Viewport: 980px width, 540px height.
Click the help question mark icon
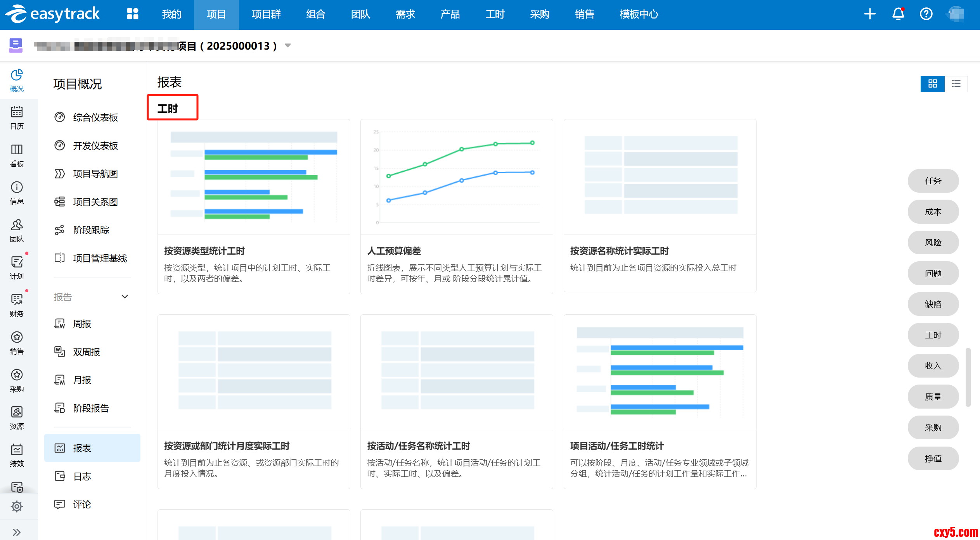coord(926,14)
